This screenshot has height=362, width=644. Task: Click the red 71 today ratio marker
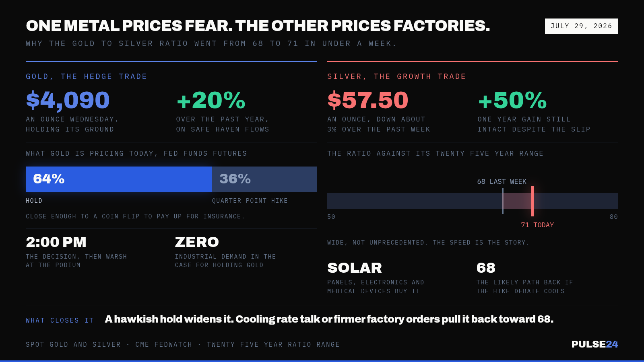click(532, 201)
